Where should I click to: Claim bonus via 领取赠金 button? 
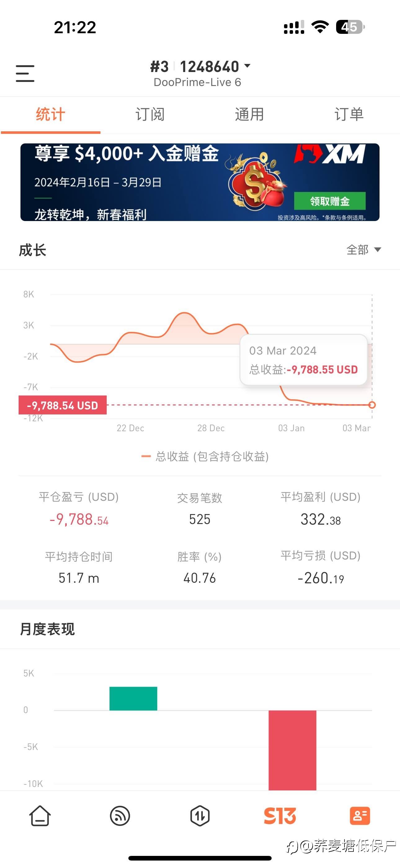coord(330,201)
